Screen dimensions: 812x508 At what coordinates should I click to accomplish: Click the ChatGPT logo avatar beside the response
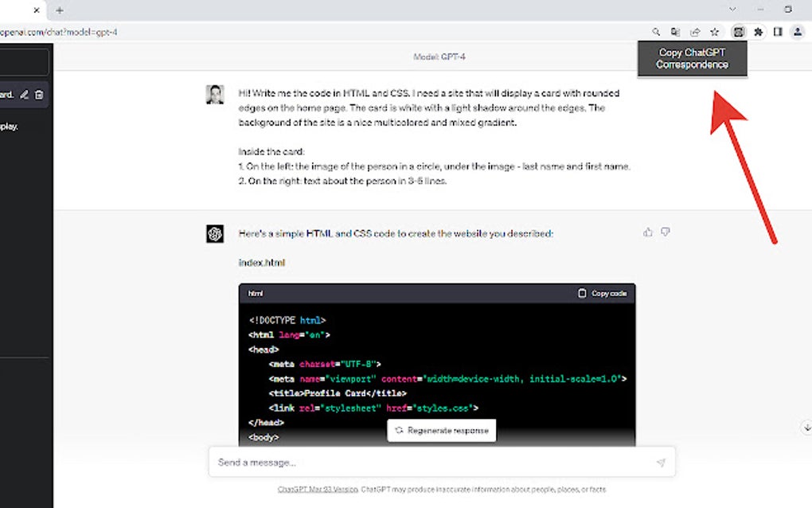tap(215, 234)
